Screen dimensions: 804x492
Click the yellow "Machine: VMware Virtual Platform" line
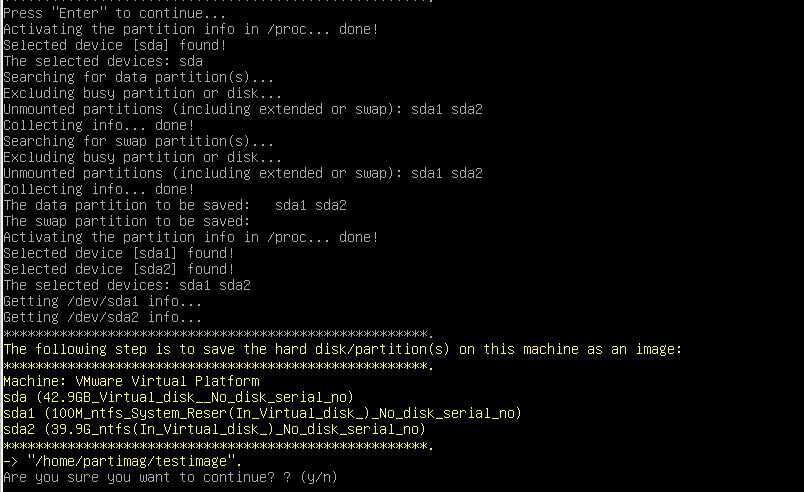coord(131,381)
